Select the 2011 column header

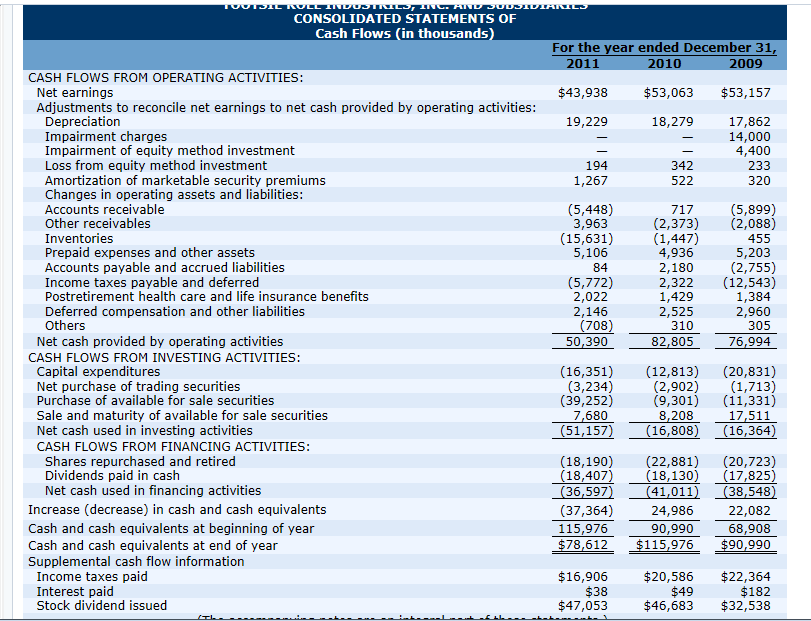[x=583, y=62]
